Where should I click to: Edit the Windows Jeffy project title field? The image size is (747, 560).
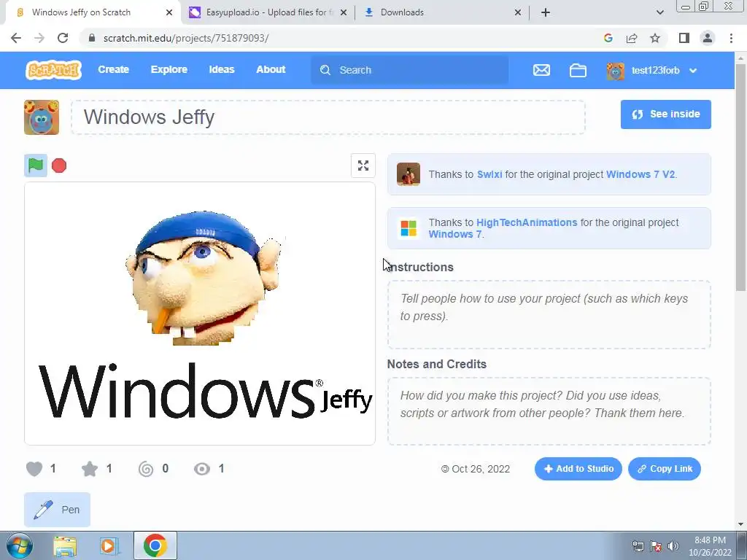click(x=328, y=117)
